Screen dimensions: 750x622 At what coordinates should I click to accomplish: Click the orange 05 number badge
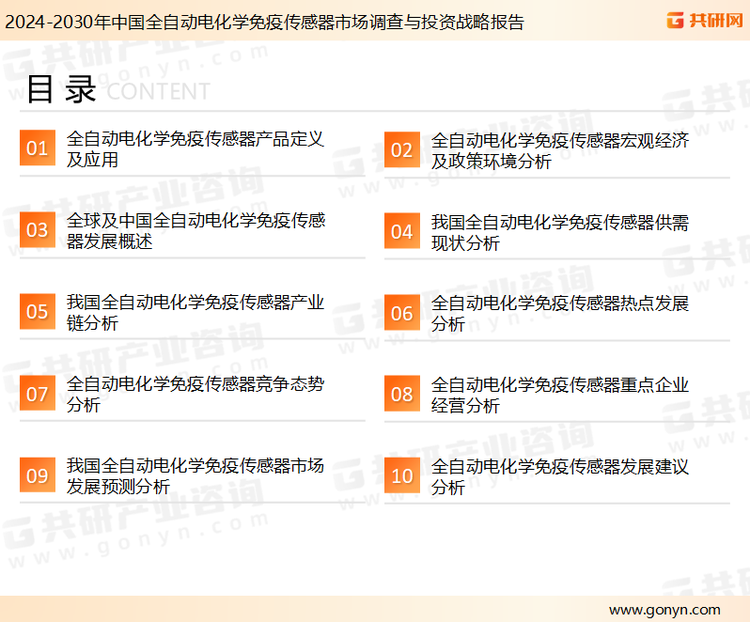pos(37,311)
